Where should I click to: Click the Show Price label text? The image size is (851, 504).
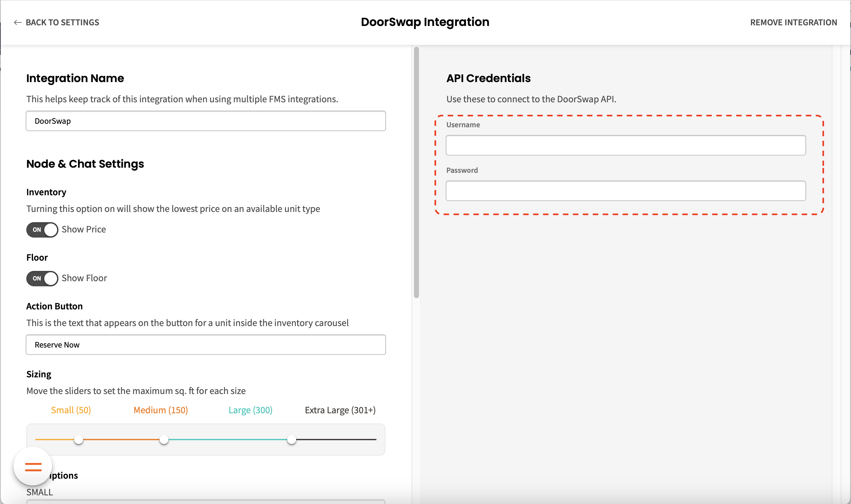coord(84,230)
